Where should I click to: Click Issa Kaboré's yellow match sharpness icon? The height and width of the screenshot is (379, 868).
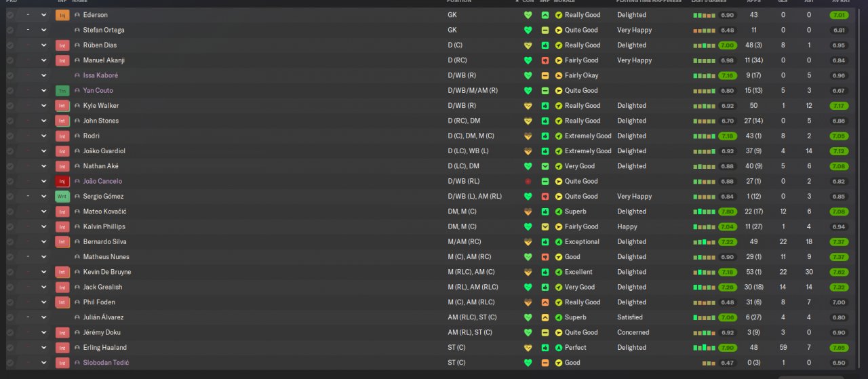pyautogui.click(x=545, y=76)
